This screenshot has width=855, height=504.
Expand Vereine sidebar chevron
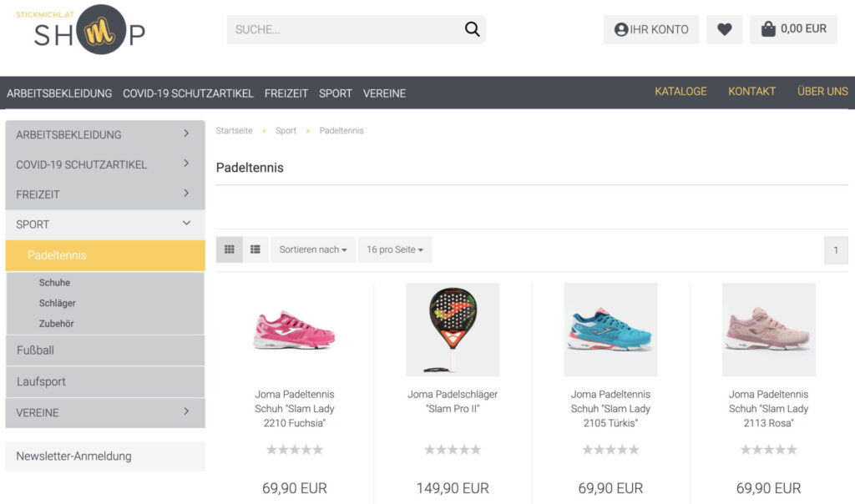coord(186,411)
